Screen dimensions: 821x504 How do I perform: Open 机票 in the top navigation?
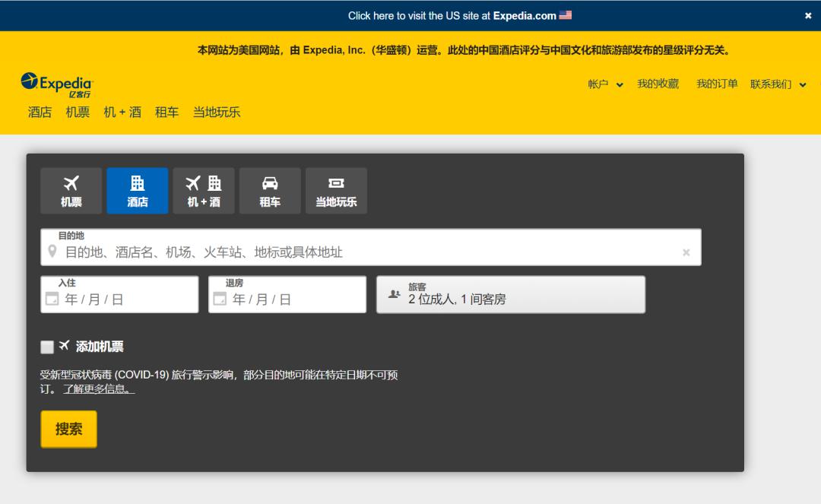coord(78,112)
